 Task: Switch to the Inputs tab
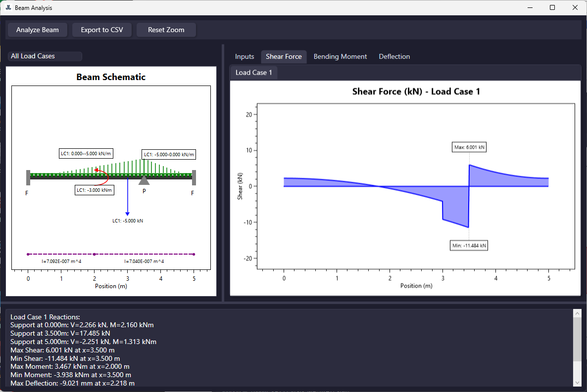tap(245, 57)
